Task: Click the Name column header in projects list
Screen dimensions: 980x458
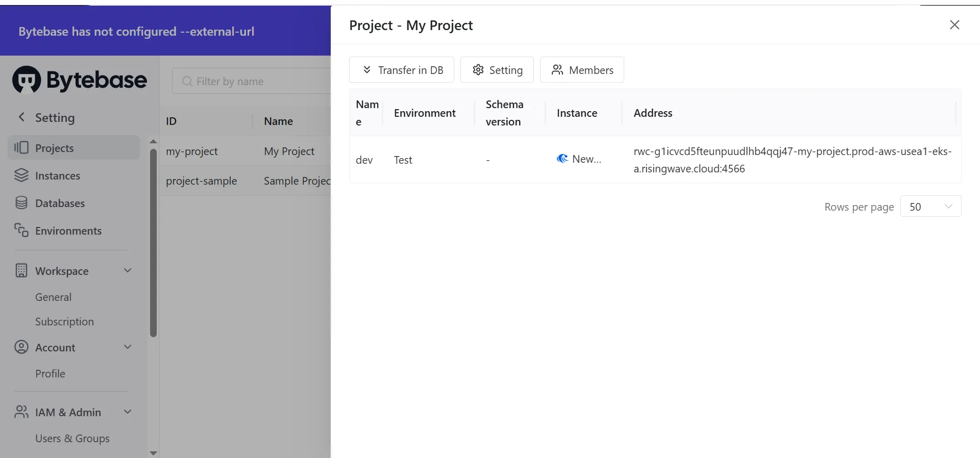Action: click(x=278, y=121)
